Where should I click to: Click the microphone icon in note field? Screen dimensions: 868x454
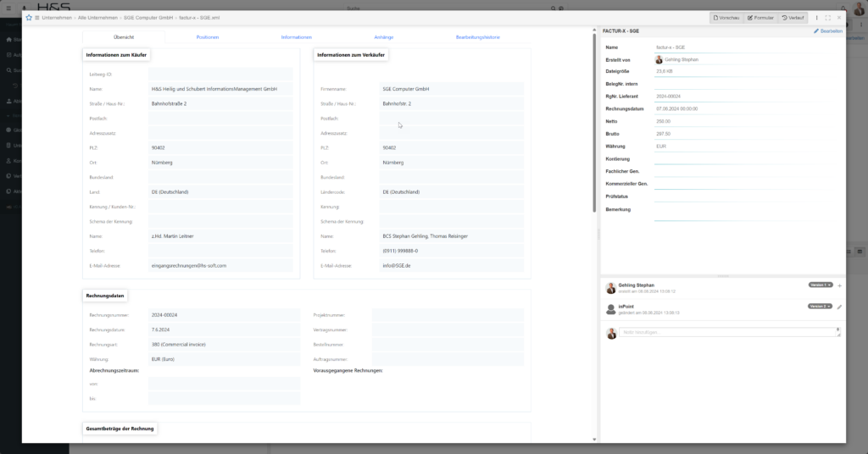click(x=837, y=329)
